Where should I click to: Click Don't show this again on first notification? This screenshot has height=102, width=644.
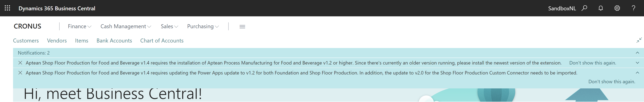click(x=593, y=63)
